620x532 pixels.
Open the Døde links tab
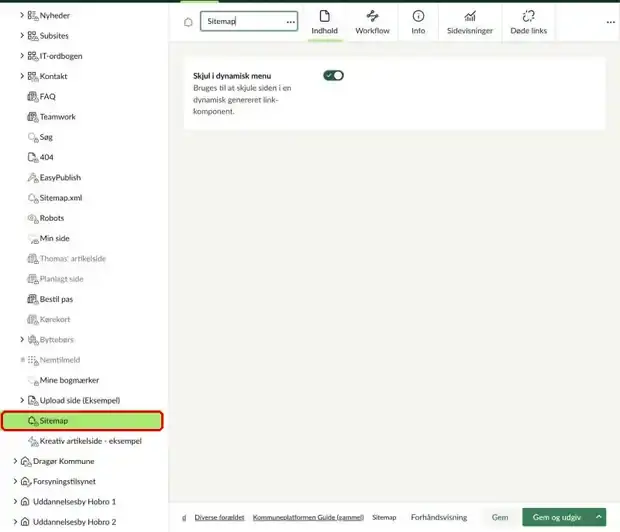[528, 22]
